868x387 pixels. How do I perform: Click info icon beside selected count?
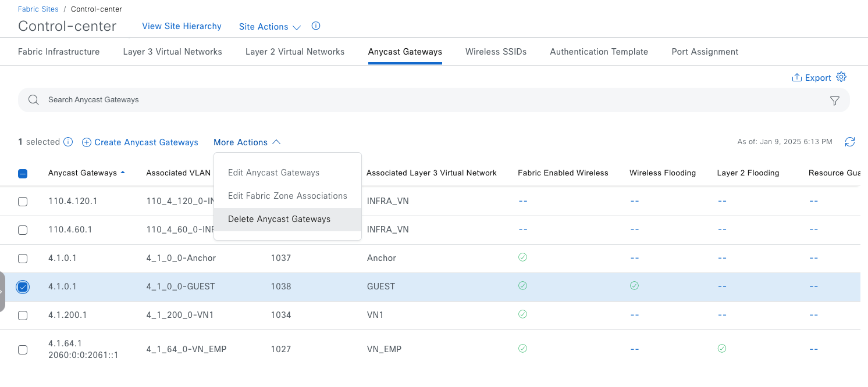point(68,142)
